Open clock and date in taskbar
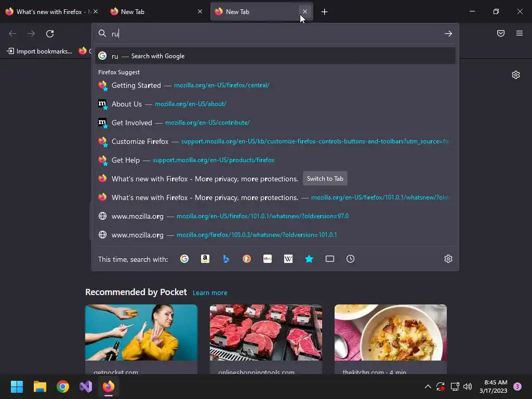The image size is (532, 399). 494,387
